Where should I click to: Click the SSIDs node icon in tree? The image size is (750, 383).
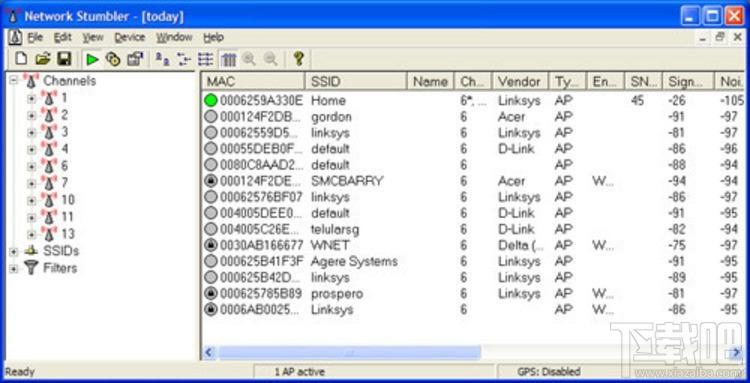(31, 251)
